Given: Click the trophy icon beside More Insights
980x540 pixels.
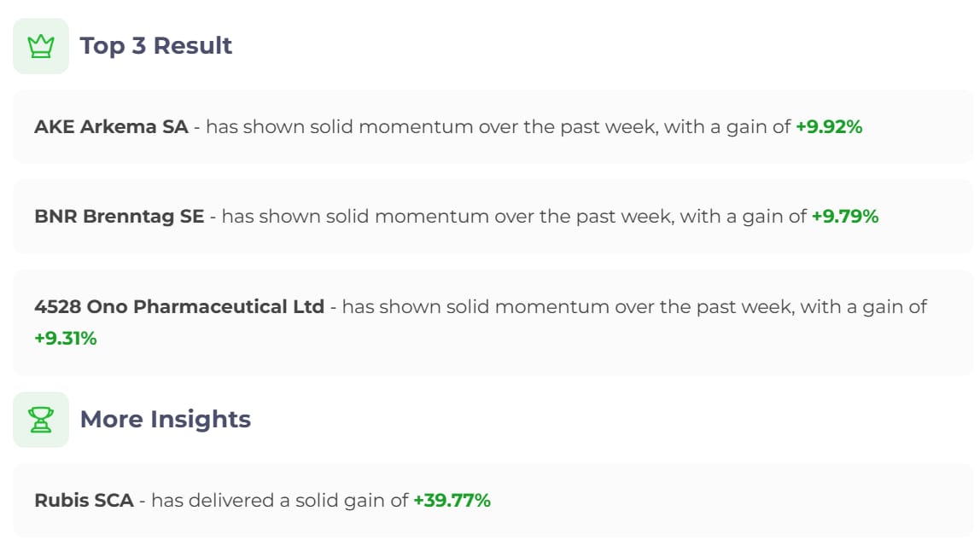Looking at the screenshot, I should pyautogui.click(x=40, y=420).
